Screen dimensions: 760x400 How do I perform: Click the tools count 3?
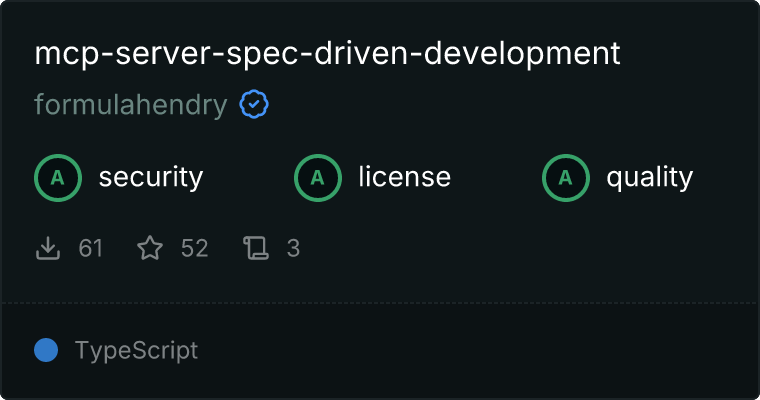(x=293, y=248)
